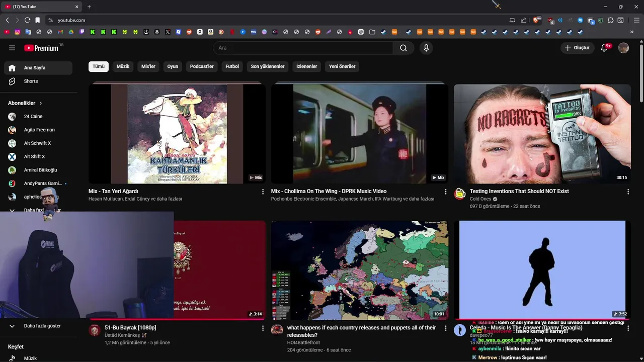Open the notifications bell
Image resolution: width=644 pixels, height=362 pixels.
click(x=605, y=48)
